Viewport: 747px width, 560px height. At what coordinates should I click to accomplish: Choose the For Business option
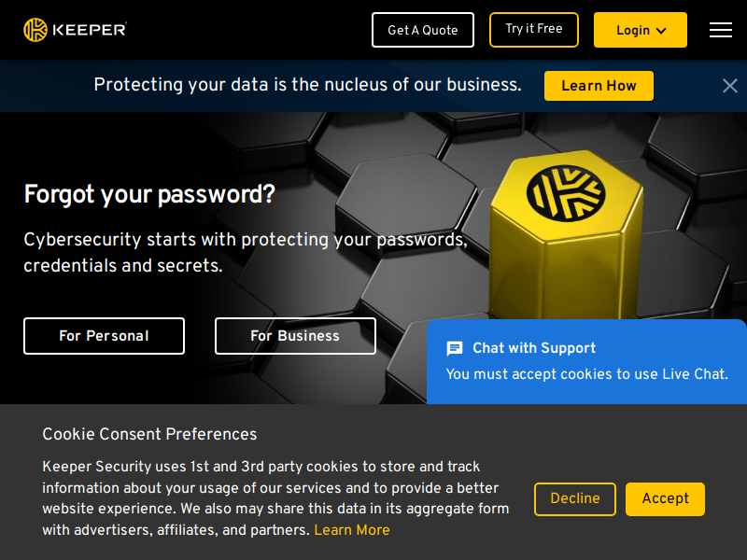(295, 336)
